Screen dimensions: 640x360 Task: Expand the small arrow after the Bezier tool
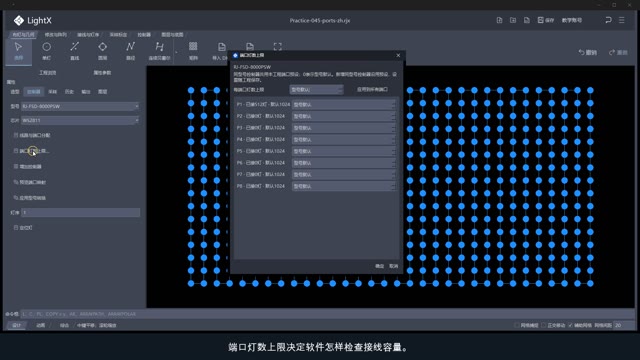[x=176, y=52]
